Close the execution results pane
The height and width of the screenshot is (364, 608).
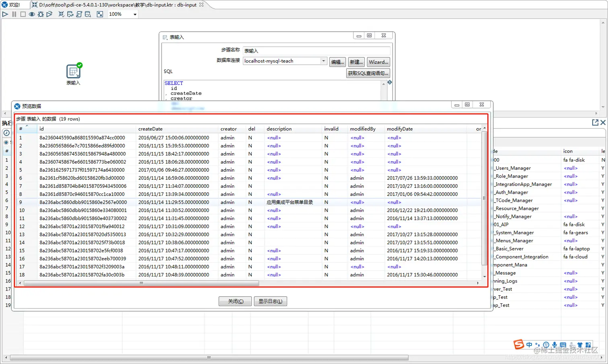[x=603, y=123]
